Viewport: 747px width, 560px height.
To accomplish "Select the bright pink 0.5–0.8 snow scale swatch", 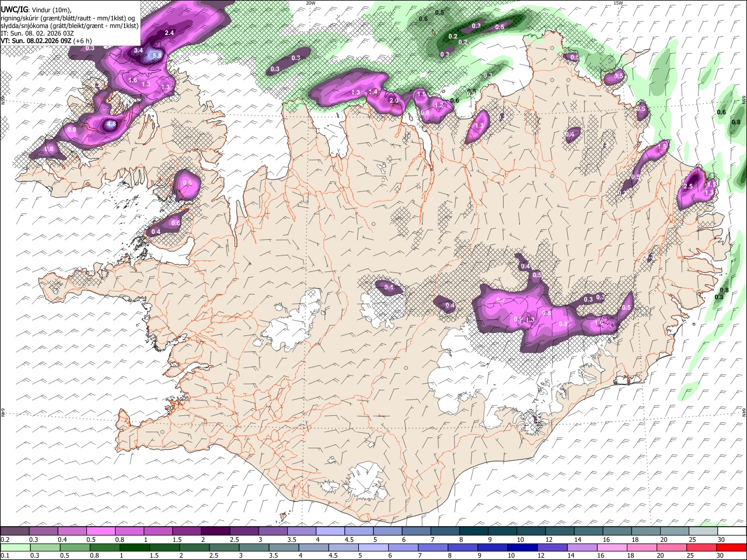I will click(x=101, y=531).
